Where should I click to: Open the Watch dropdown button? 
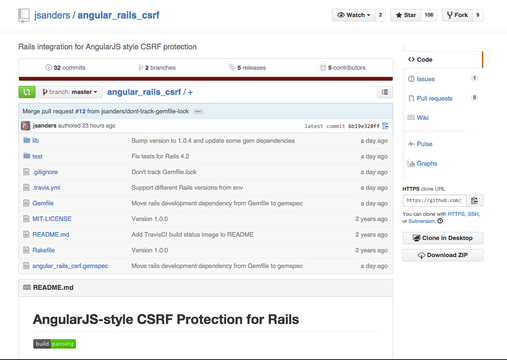coord(354,15)
